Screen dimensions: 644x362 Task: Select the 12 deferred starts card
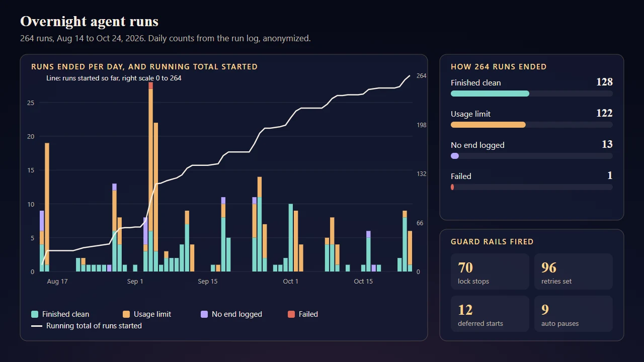pyautogui.click(x=490, y=314)
